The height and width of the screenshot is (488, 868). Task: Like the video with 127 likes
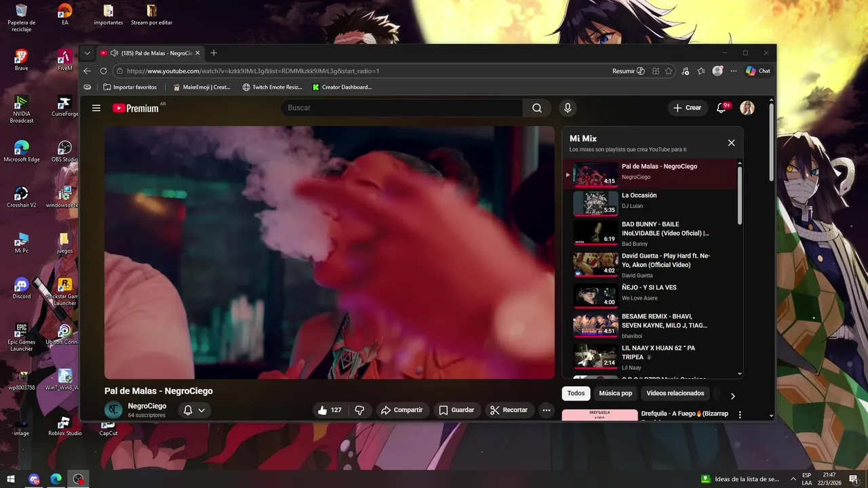pyautogui.click(x=330, y=410)
